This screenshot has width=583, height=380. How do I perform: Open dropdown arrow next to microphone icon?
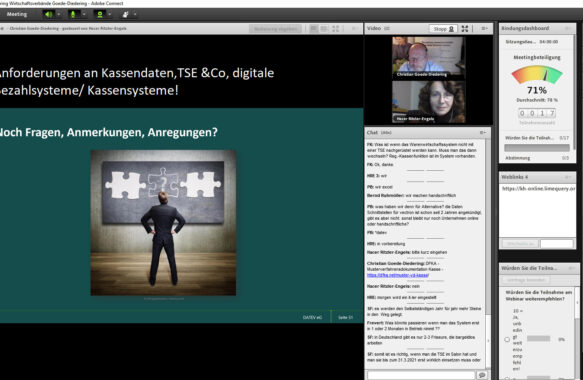pos(84,14)
